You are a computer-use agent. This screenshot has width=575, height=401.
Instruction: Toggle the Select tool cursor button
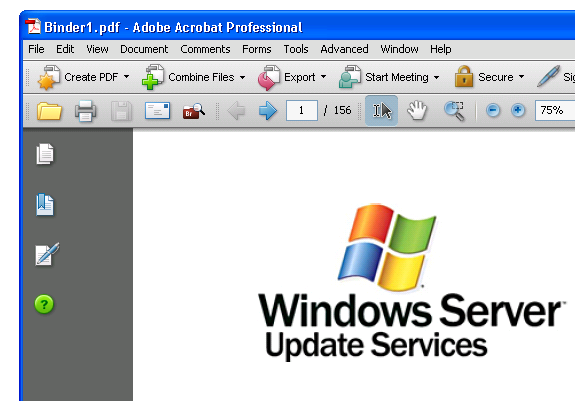381,111
